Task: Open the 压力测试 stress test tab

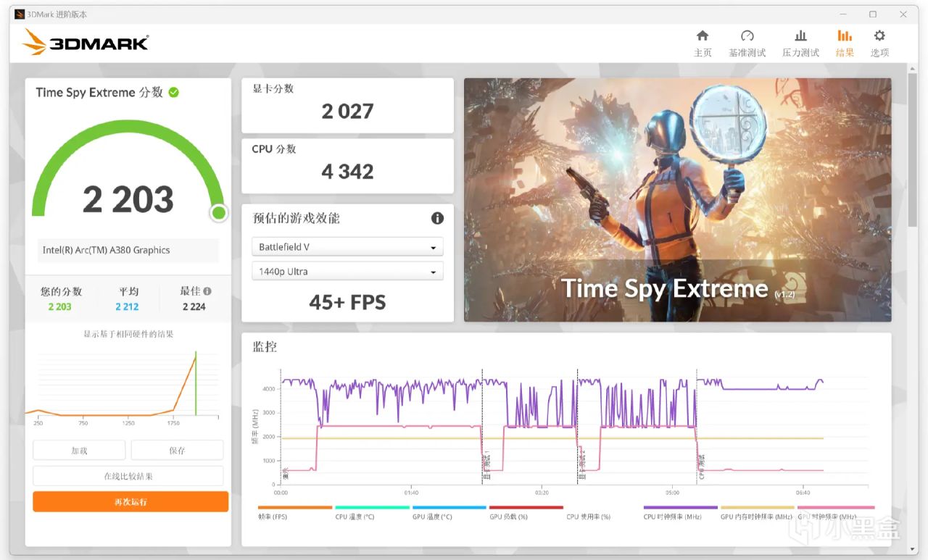Action: coord(800,43)
